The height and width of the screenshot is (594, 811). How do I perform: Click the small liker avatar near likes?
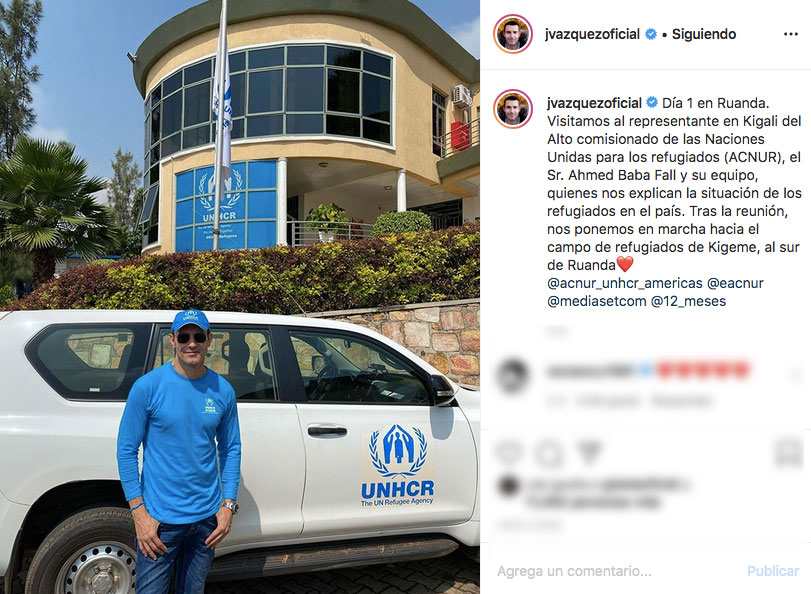[x=509, y=485]
